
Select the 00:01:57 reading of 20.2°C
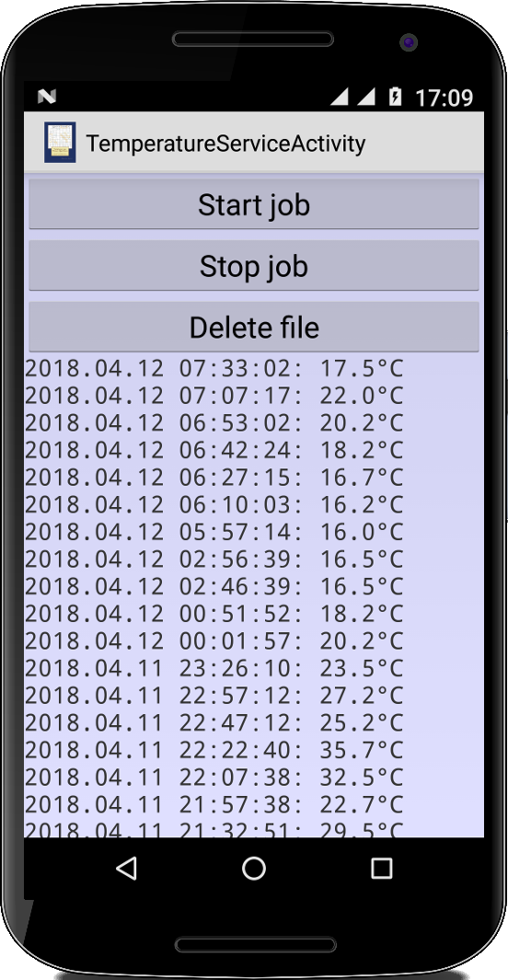pos(214,641)
